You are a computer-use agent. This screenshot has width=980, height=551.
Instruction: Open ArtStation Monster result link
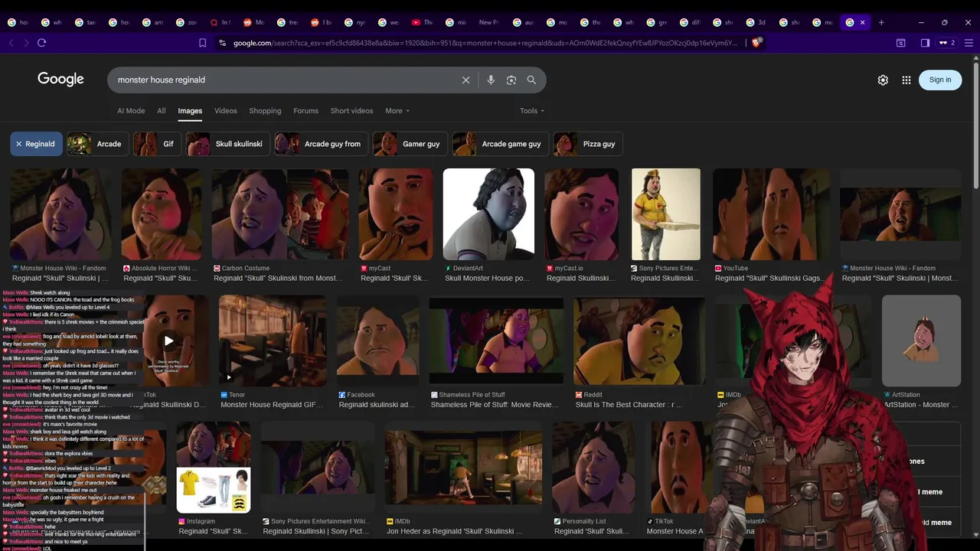point(921,405)
